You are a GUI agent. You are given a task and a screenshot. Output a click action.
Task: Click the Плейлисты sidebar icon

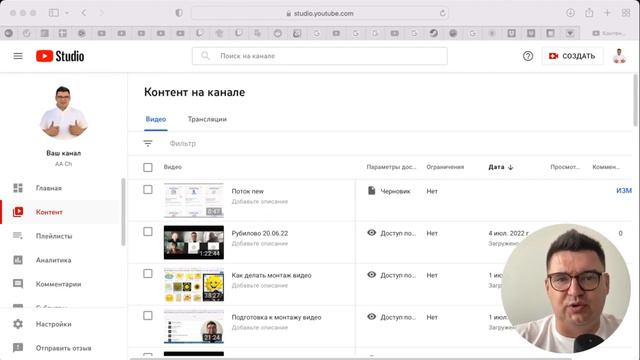pos(18,236)
